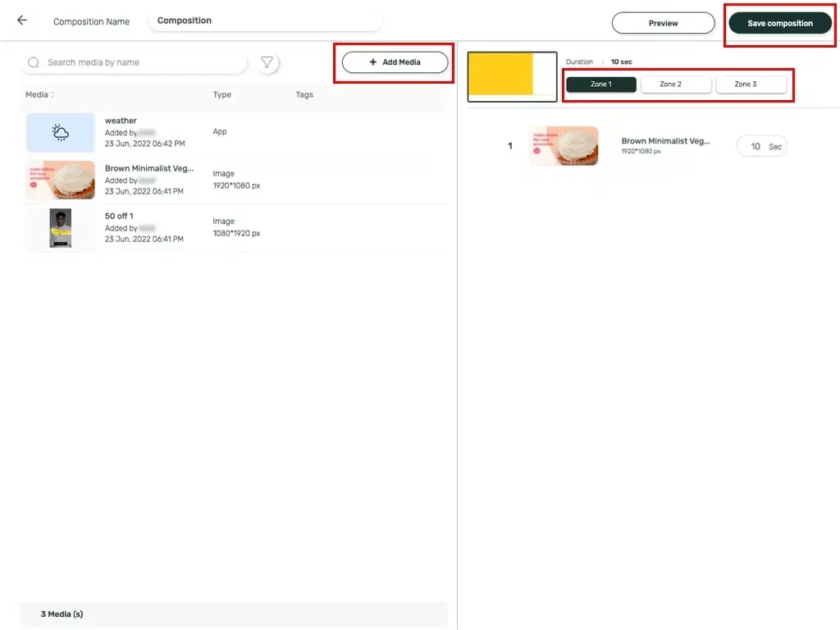The image size is (840, 630).
Task: Open the Brown Minimalist Veg media thumbnail
Action: (x=60, y=180)
